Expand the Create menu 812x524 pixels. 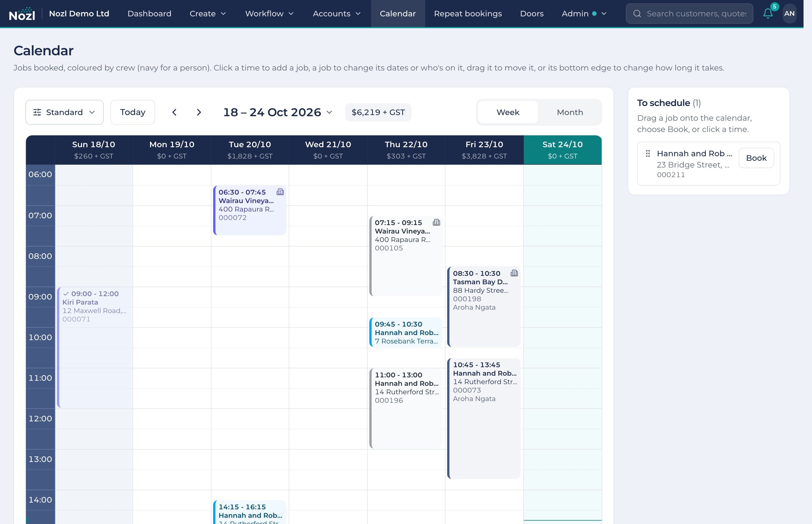point(208,14)
